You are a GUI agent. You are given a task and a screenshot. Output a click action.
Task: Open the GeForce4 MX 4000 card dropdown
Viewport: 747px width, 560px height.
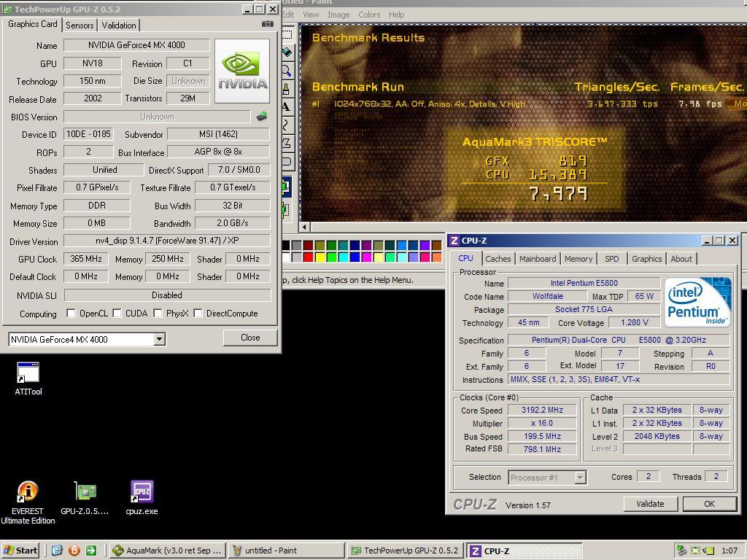160,339
